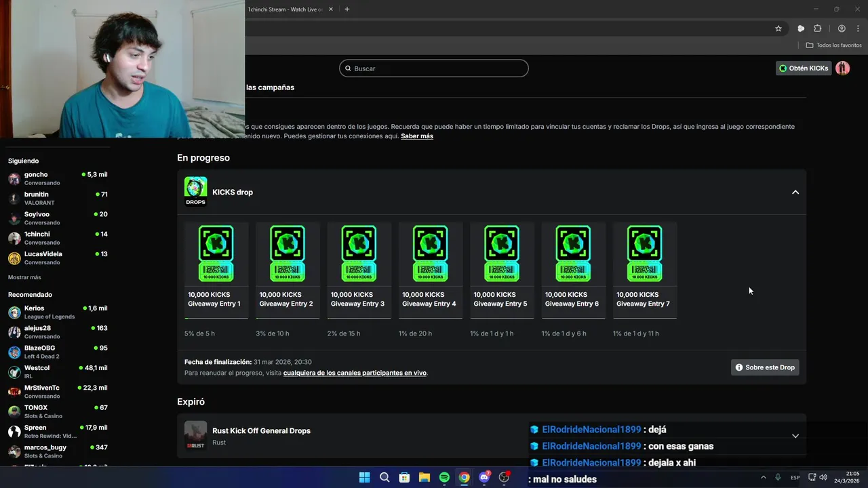Screen dimensions: 868x488
Task: Open goncho's channel in Siguiendo
Action: [58, 178]
